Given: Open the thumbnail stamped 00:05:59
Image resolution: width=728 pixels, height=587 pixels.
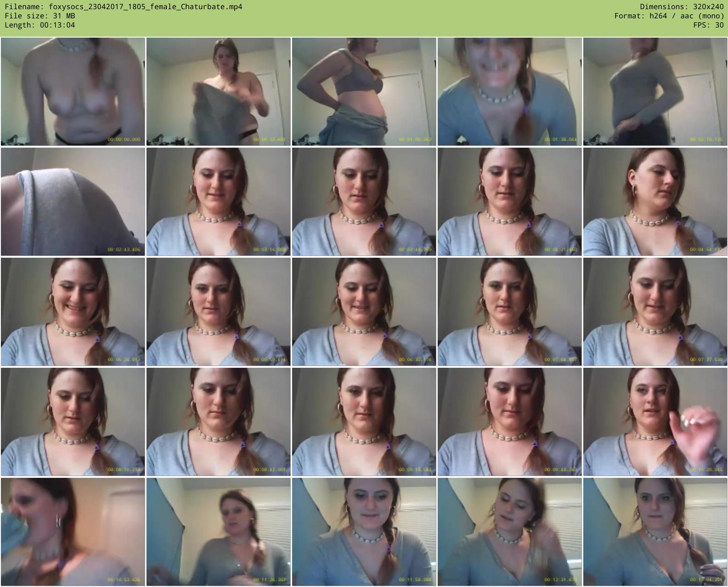Looking at the screenshot, I should pos(218,312).
